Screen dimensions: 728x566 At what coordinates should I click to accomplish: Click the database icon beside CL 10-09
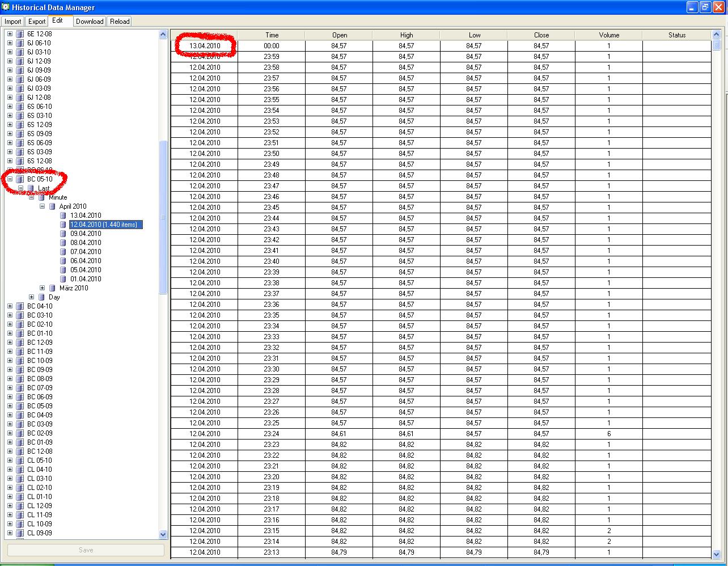(x=20, y=524)
